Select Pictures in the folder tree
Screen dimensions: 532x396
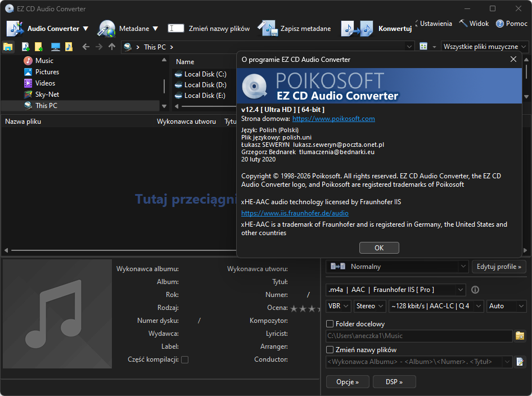[47, 72]
